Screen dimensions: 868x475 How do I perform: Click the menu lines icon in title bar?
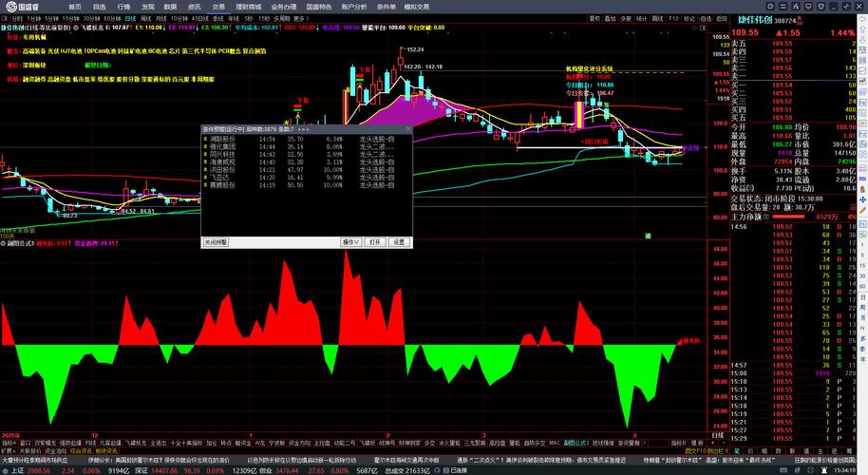[x=783, y=7]
